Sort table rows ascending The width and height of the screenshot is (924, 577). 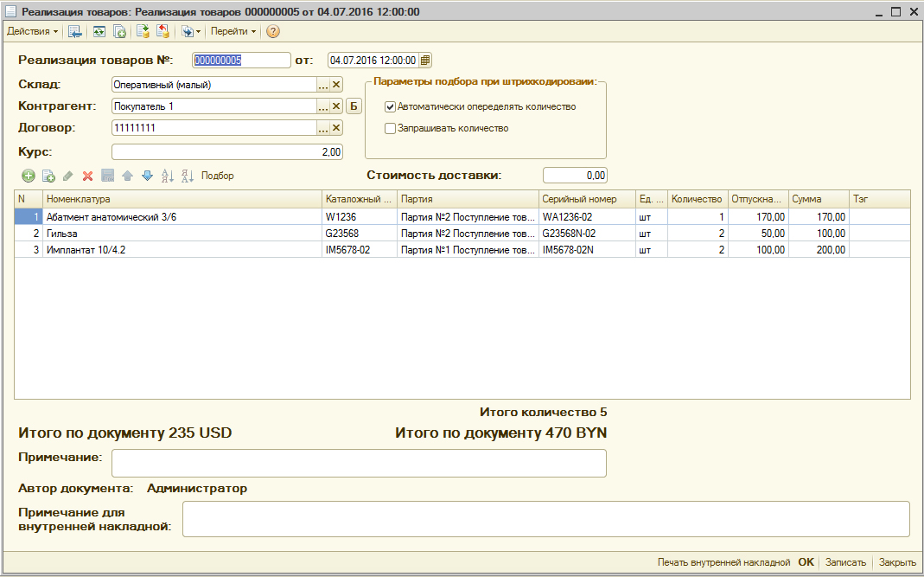pos(168,176)
